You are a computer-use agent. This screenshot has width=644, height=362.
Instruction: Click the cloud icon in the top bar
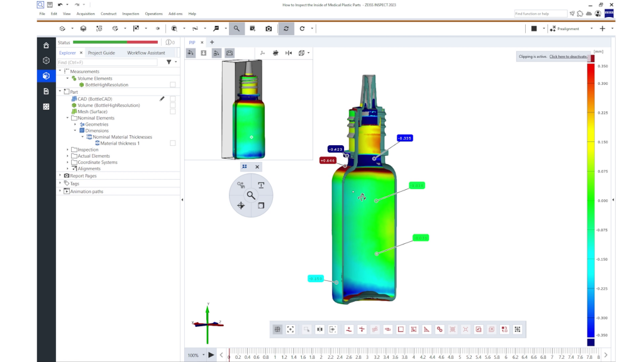pyautogui.click(x=589, y=14)
